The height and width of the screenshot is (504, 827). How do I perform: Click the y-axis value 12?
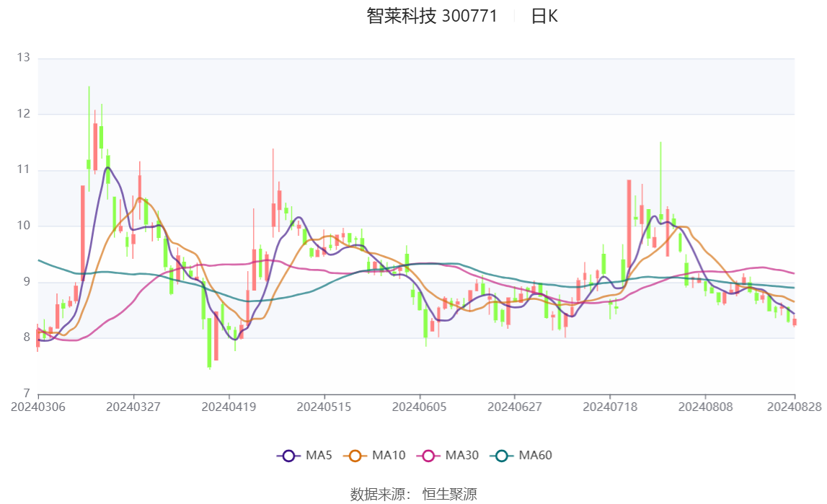click(x=23, y=114)
